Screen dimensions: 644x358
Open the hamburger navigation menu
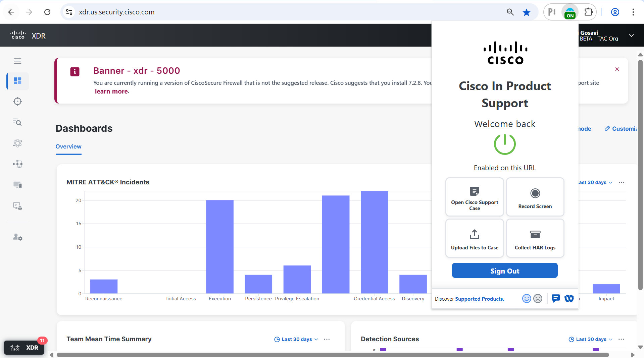pos(17,61)
